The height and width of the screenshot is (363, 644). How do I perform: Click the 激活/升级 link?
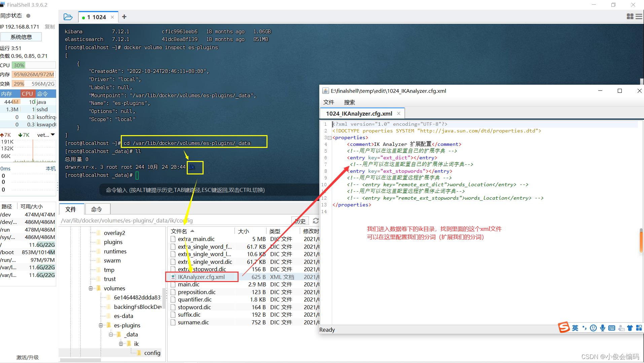27,357
